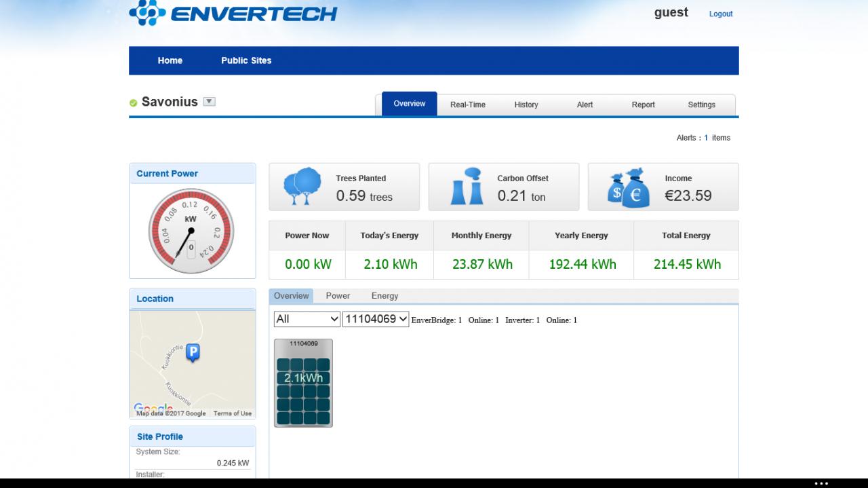This screenshot has height=488, width=868.
Task: Click the Current Power panel header
Action: point(193,173)
